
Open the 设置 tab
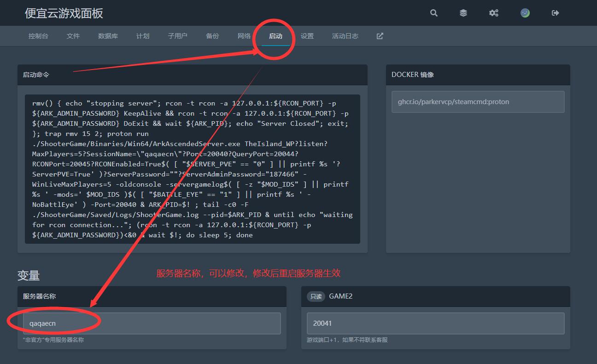click(x=307, y=36)
